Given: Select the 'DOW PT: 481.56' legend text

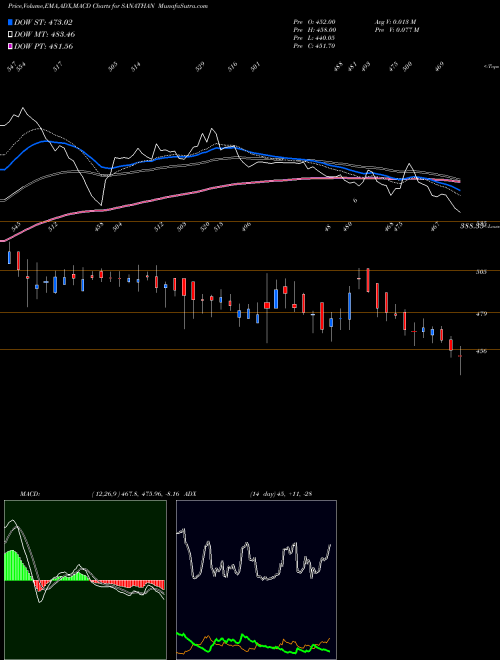Looking at the screenshot, I should 44,46.
